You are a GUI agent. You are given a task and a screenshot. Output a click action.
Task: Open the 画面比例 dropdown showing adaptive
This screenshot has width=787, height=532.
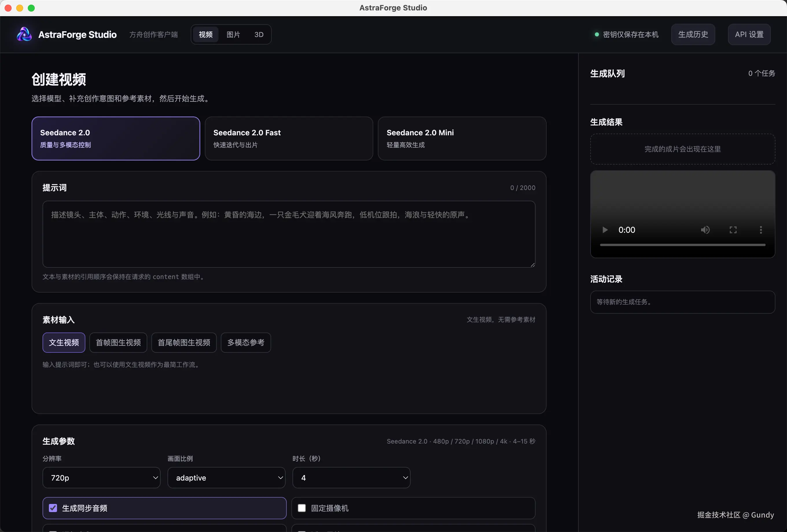[x=226, y=478]
